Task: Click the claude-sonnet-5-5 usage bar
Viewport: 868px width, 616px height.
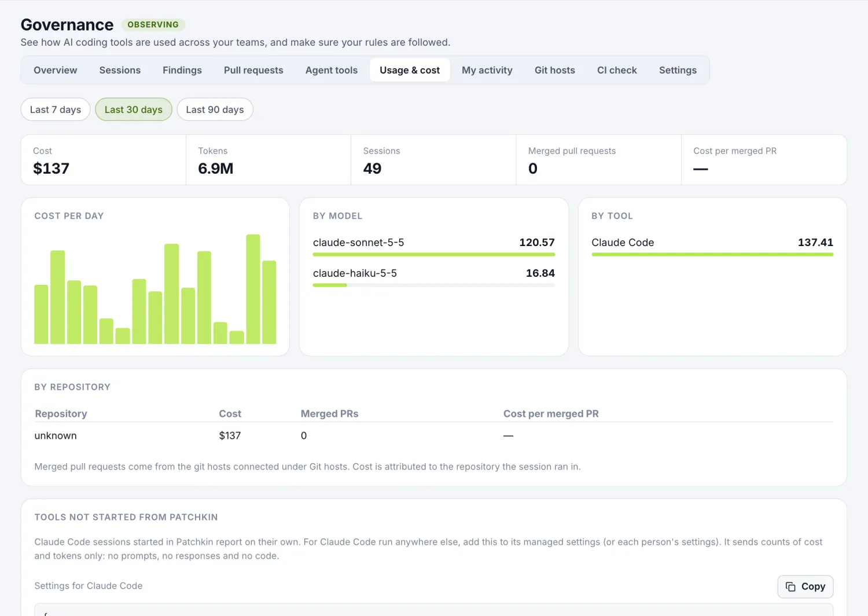Action: [x=434, y=254]
